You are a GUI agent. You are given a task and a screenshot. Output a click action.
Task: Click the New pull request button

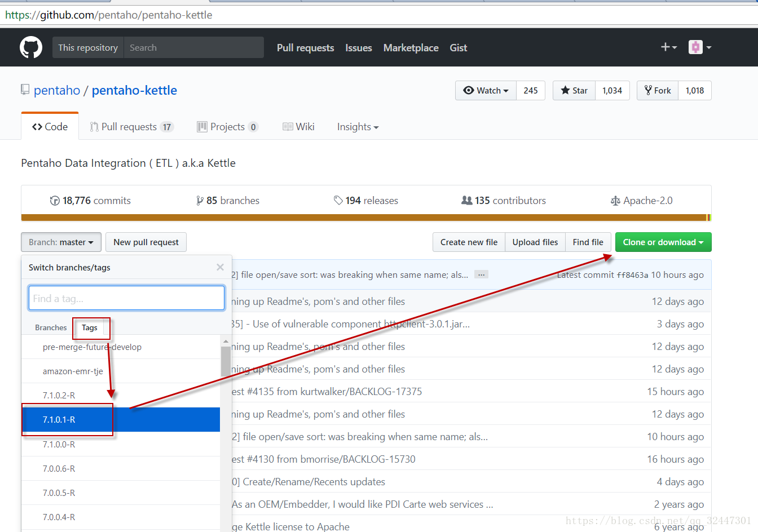146,242
